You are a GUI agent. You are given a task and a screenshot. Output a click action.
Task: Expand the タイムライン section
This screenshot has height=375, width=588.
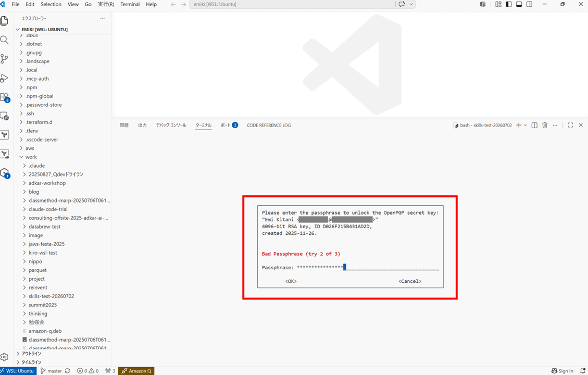[63, 362]
